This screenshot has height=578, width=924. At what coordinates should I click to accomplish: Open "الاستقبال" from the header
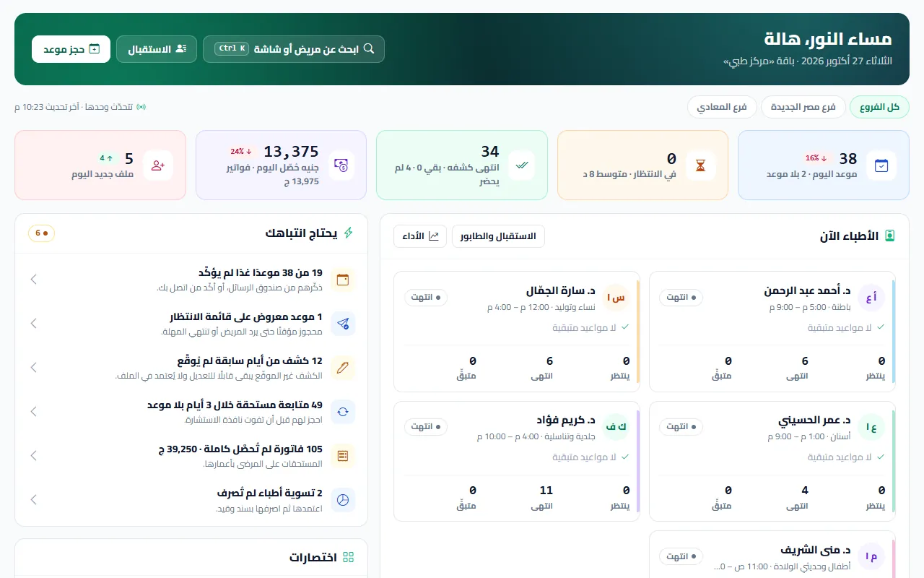pyautogui.click(x=157, y=49)
